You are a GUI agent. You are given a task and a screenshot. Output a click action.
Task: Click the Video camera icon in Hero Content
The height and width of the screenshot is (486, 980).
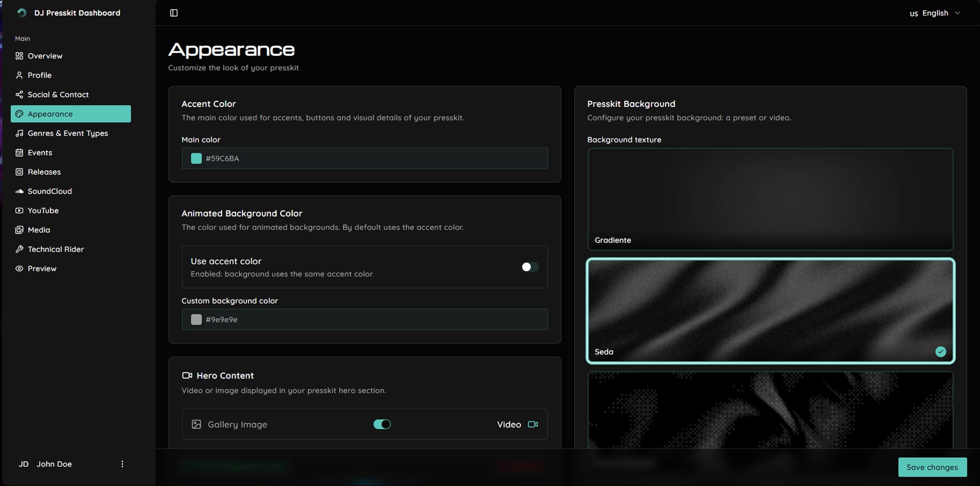(532, 424)
